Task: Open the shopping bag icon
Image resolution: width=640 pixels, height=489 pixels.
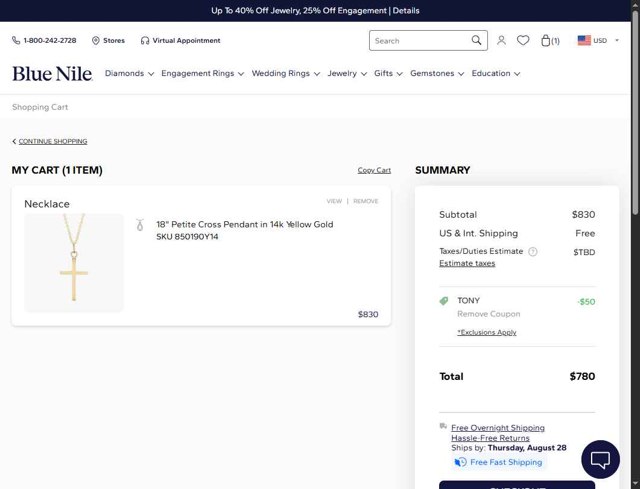Action: 545,40
